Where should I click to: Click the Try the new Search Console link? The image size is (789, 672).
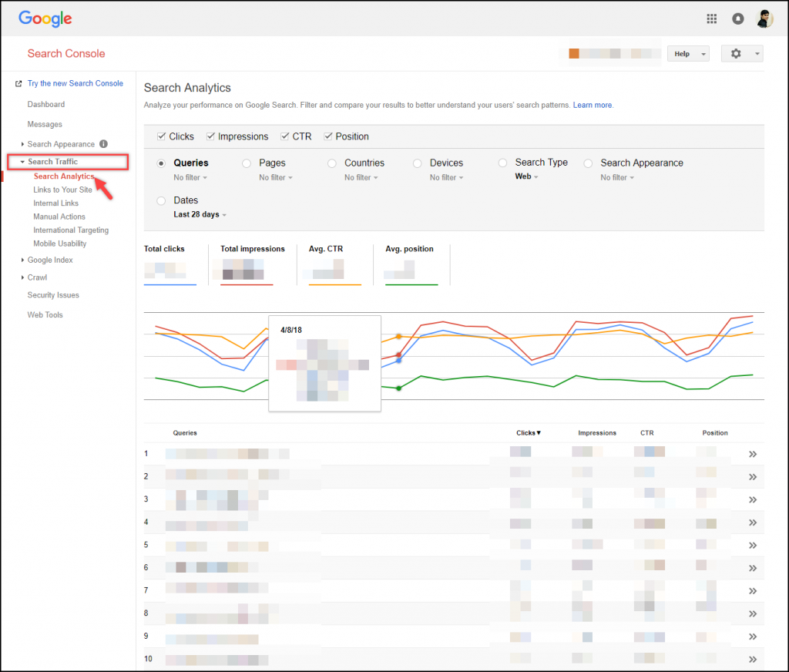point(73,83)
